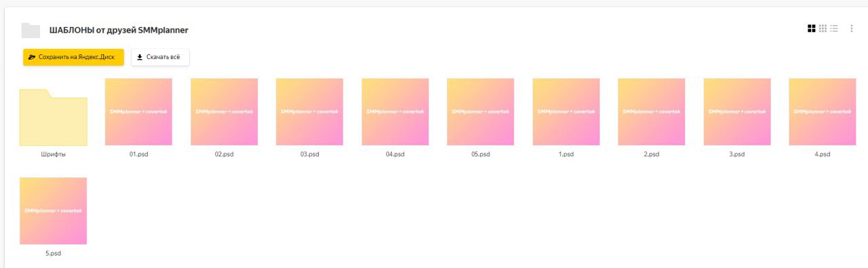Click the file name 1.psd
This screenshot has height=268, width=868.
coord(566,155)
